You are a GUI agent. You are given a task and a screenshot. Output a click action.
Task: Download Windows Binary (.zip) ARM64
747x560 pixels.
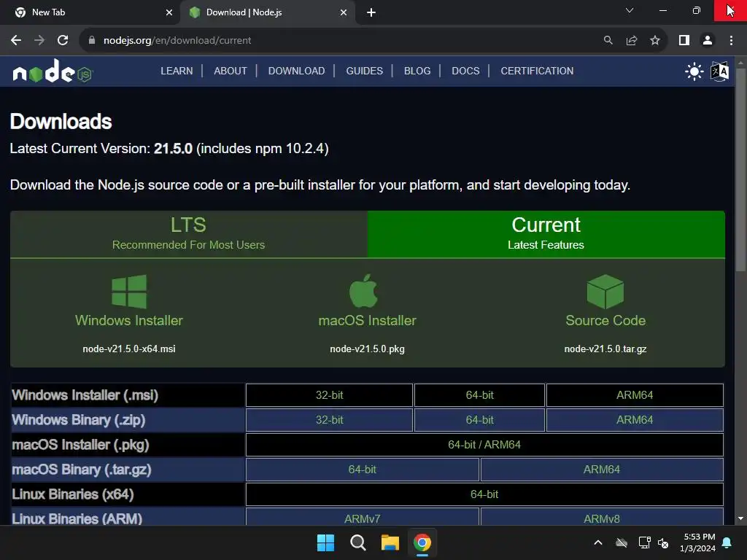635,420
